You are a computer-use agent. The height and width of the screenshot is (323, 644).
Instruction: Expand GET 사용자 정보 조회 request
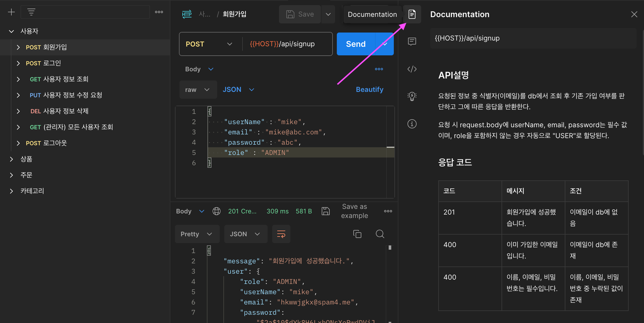pyautogui.click(x=18, y=79)
